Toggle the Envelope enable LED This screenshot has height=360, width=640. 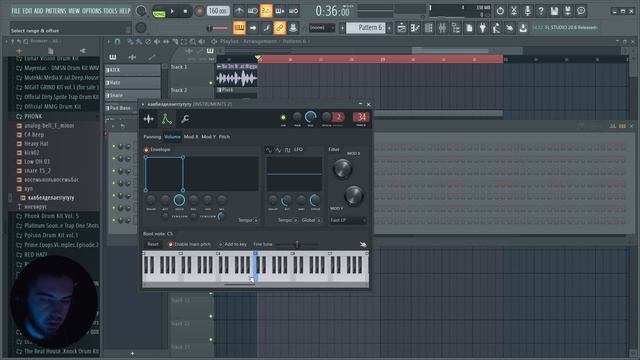pos(146,150)
